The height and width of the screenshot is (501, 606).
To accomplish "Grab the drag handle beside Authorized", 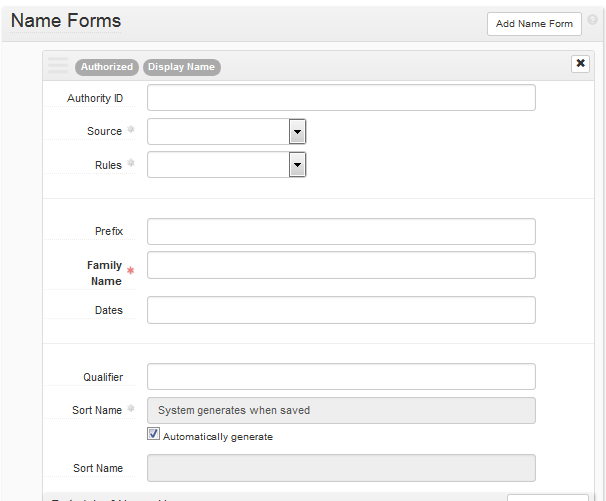I will pyautogui.click(x=58, y=65).
